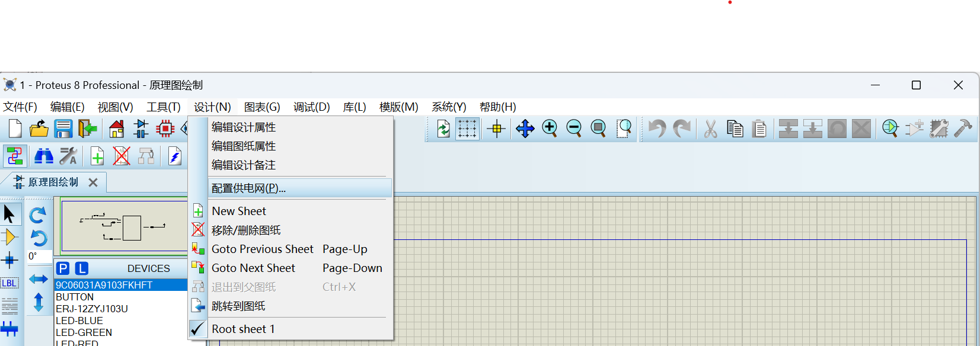Open the PCB Layout red chip icon
This screenshot has width=980, height=346.
pos(165,128)
